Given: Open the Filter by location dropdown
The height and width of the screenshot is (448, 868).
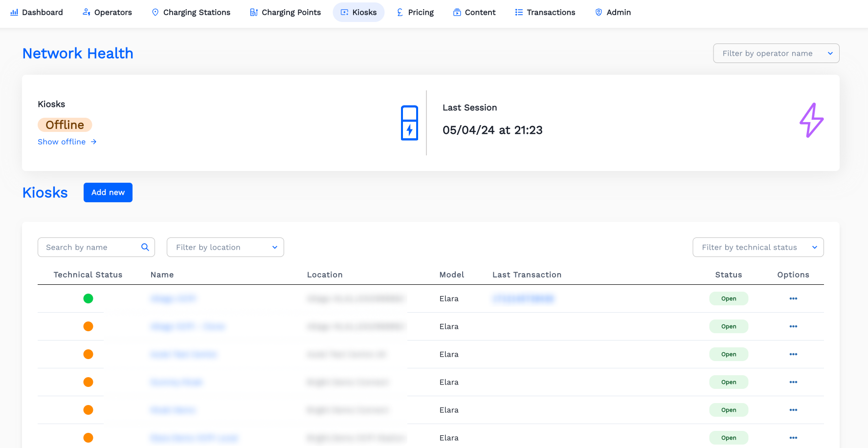Looking at the screenshot, I should [225, 247].
